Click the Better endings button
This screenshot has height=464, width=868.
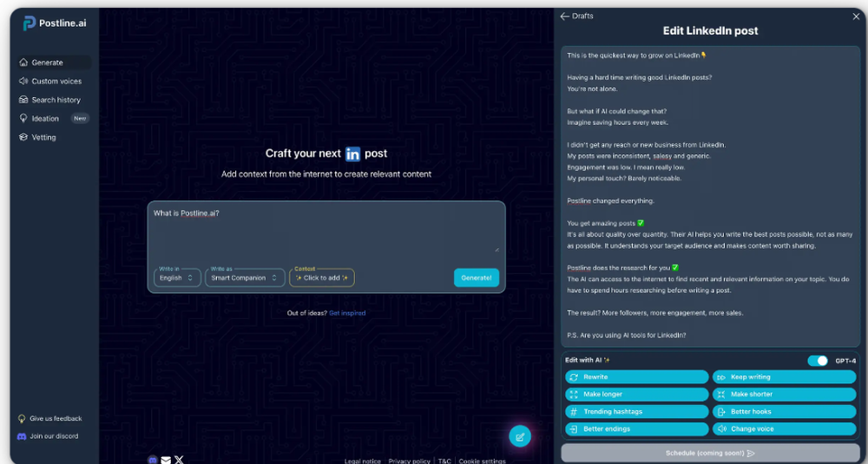tap(636, 428)
